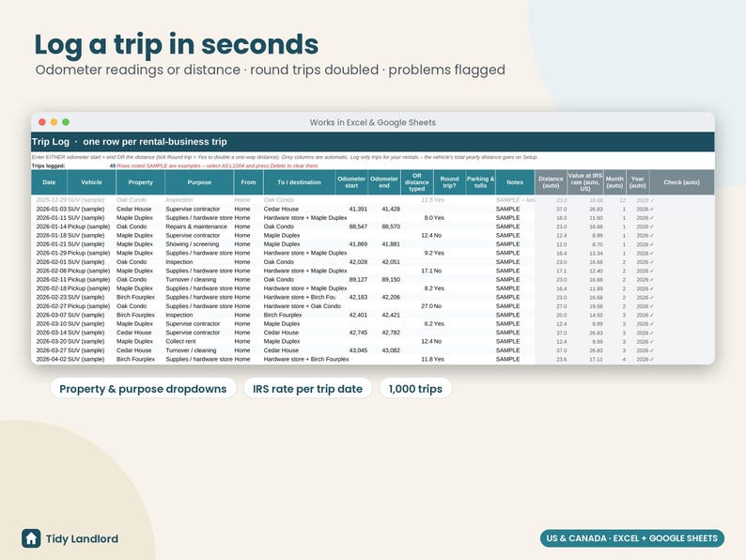Image resolution: width=746 pixels, height=560 pixels.
Task: Select the Round trip? column header
Action: (449, 182)
